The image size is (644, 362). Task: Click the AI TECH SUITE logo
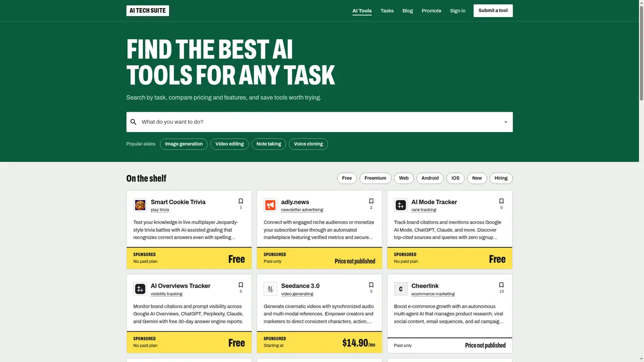coord(147,11)
